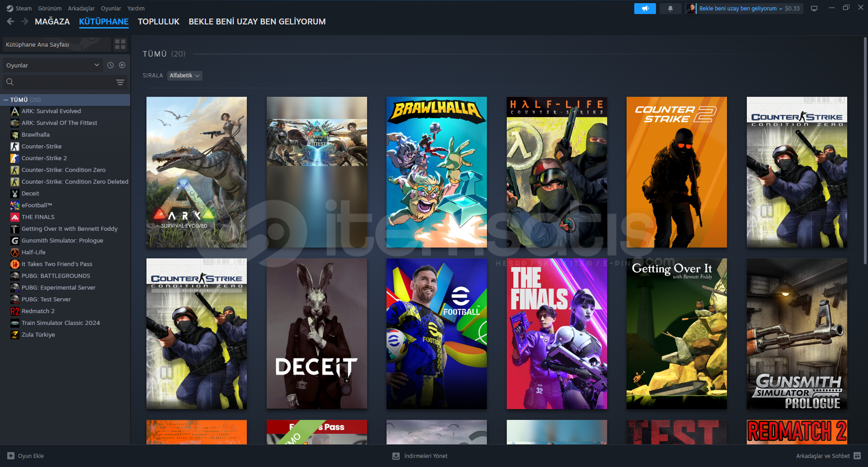The image size is (868, 467).
Task: Toggle the collections grid view icon
Action: [x=120, y=44]
